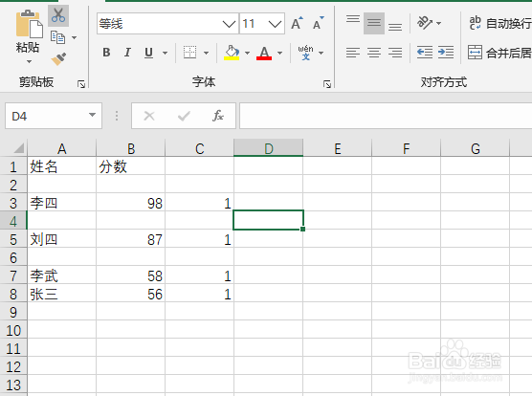Select column G header
Image resolution: width=532 pixels, height=396 pixels.
pos(475,149)
